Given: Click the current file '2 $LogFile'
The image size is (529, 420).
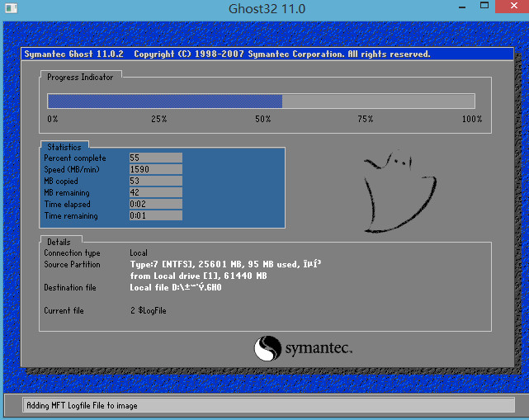Looking at the screenshot, I should pos(149,311).
